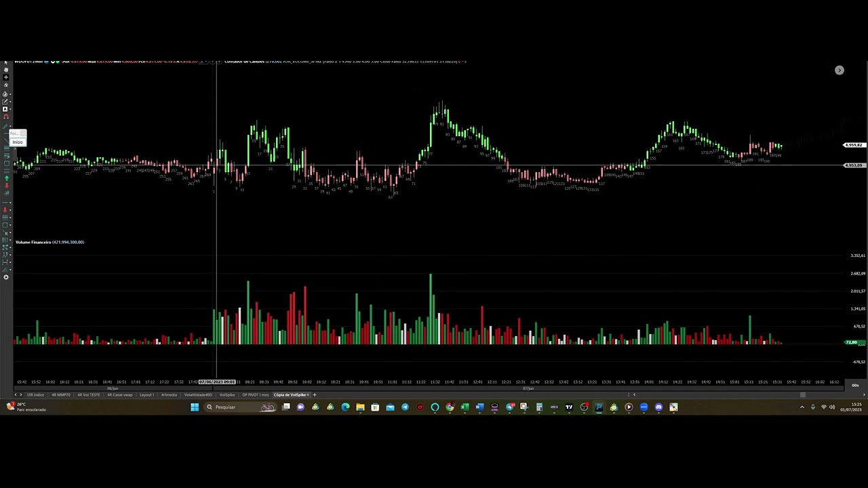Close the Cópia de VolSpike tab

click(x=308, y=394)
